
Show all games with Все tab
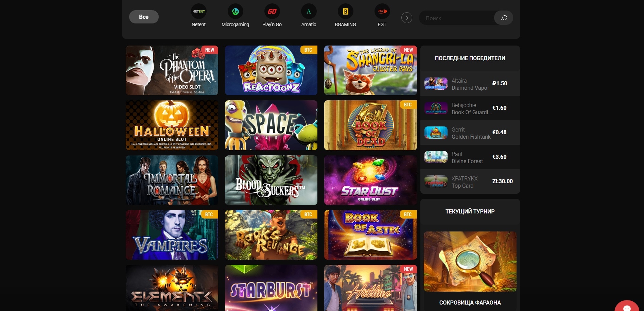144,17
